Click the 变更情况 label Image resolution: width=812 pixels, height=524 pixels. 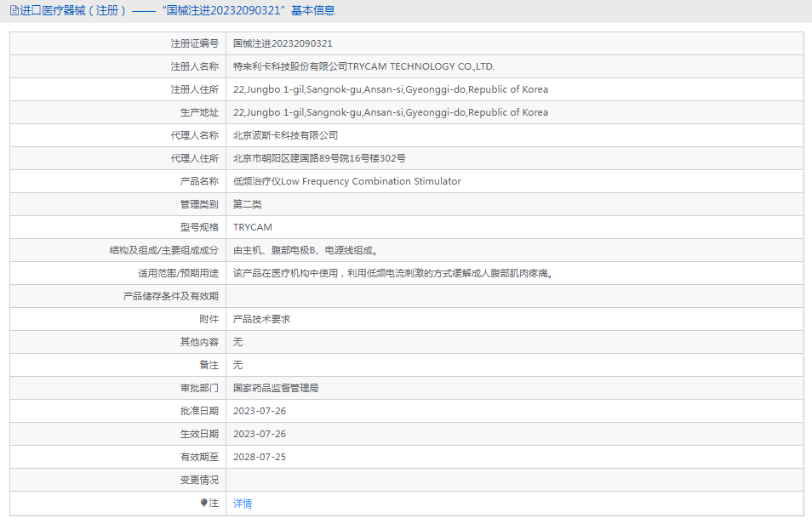(x=199, y=480)
